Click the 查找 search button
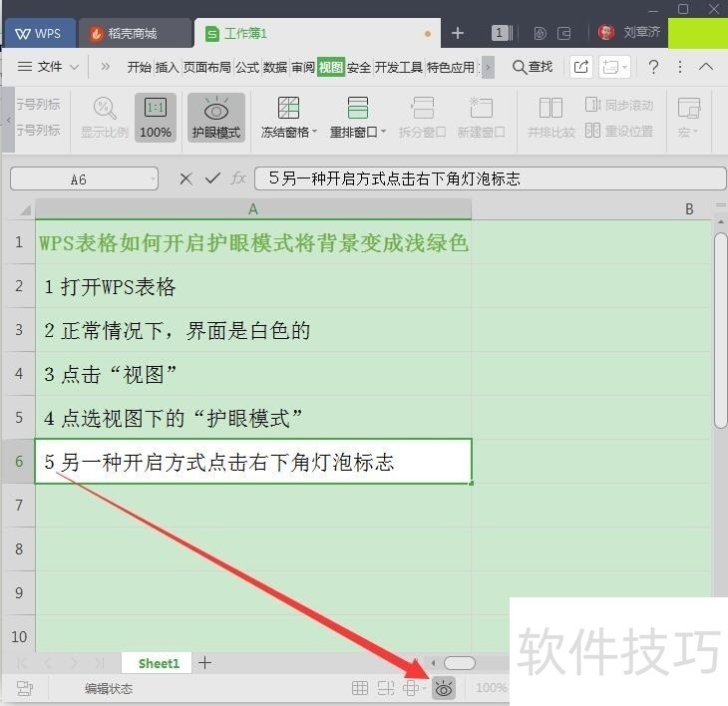The width and height of the screenshot is (728, 706). coord(533,67)
